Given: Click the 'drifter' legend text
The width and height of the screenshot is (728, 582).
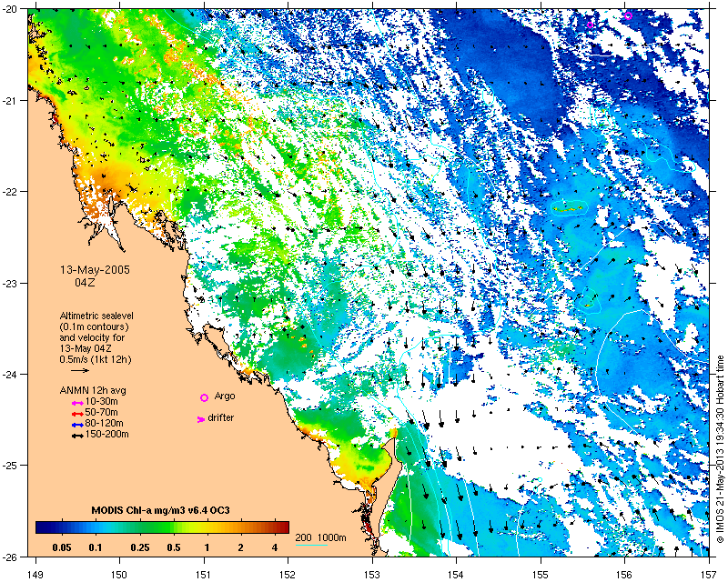Looking at the screenshot, I should point(221,417).
